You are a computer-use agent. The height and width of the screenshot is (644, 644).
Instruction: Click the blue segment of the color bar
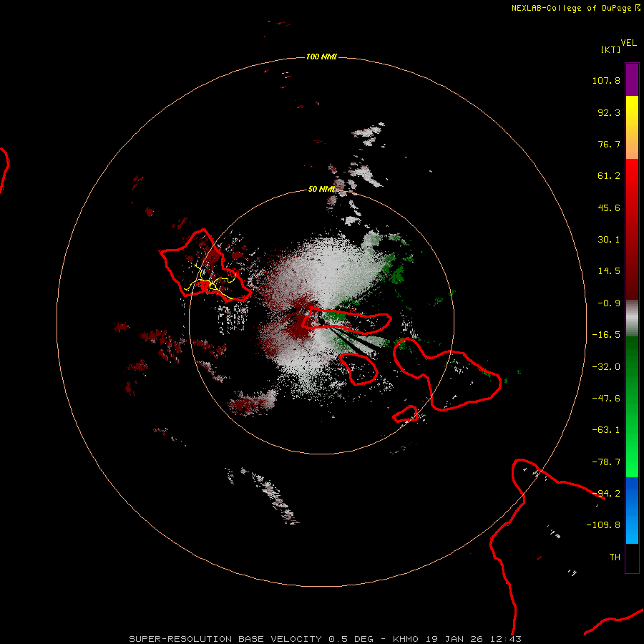632,510
